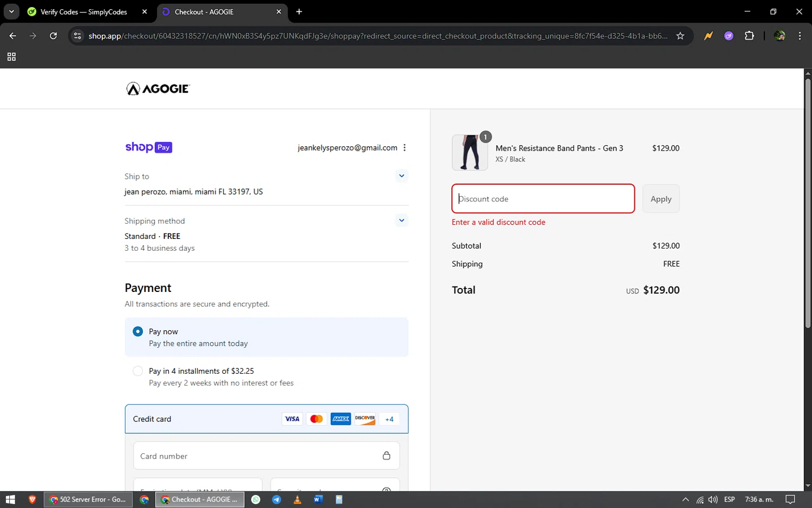This screenshot has height=508, width=812.
Task: Bookmark this page with the star icon
Action: click(x=680, y=36)
